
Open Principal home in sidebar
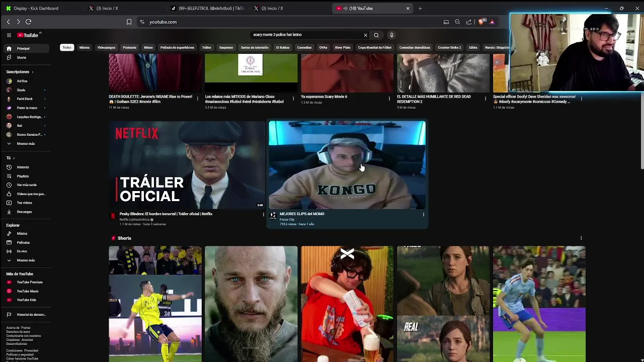tap(28, 48)
